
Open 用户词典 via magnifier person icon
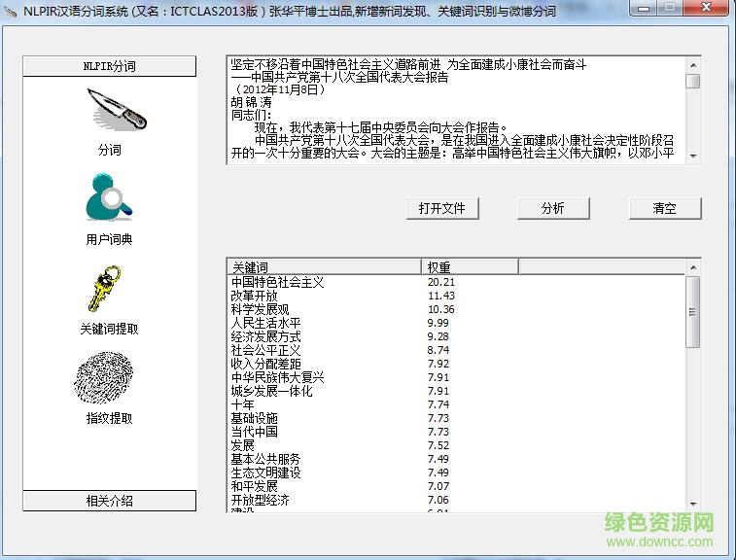(109, 196)
